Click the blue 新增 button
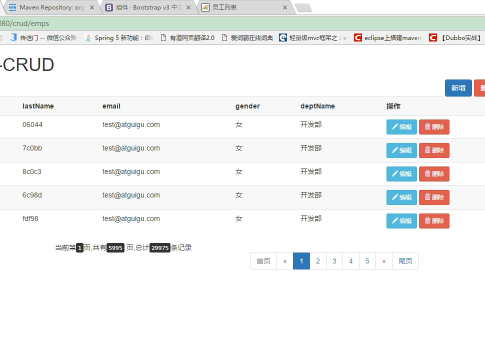 pos(458,88)
